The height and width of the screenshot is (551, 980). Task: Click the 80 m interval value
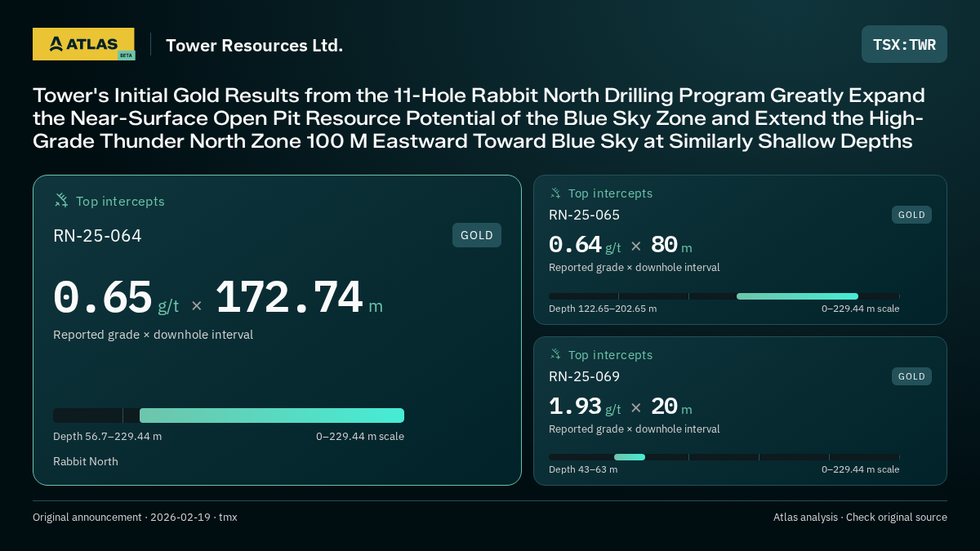pos(671,245)
